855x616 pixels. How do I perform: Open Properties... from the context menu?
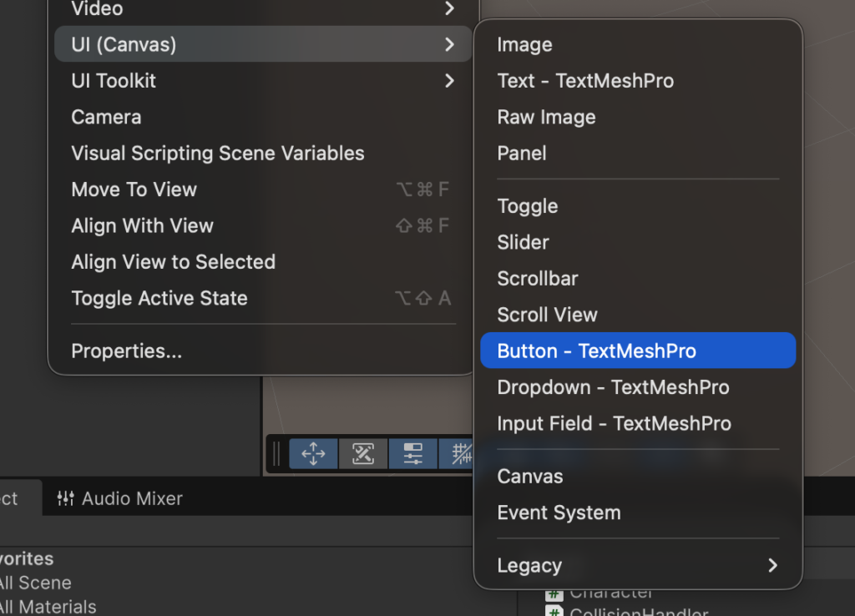127,351
